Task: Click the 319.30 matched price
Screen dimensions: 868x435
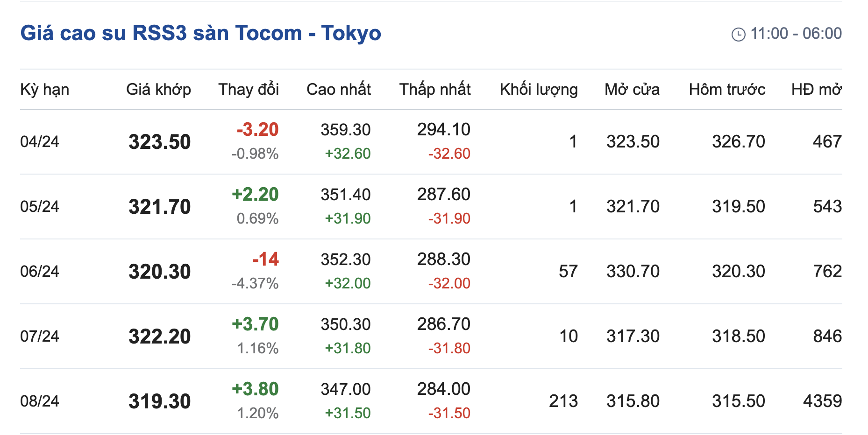Action: (159, 401)
